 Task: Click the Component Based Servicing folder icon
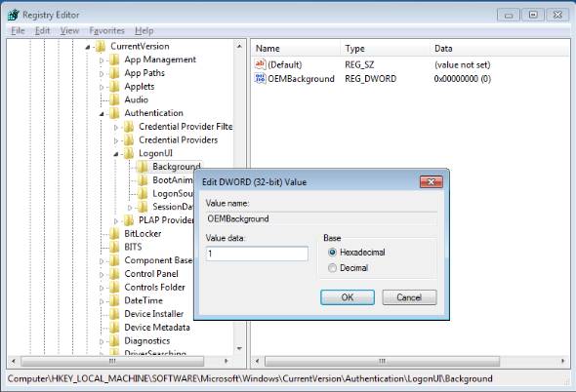click(114, 260)
